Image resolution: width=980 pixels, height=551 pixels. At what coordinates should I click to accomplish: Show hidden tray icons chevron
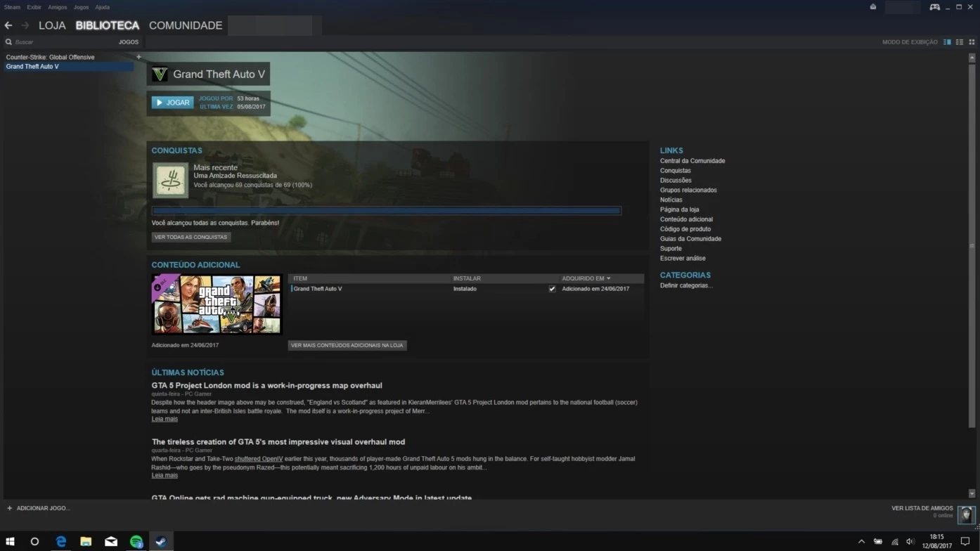pos(862,542)
